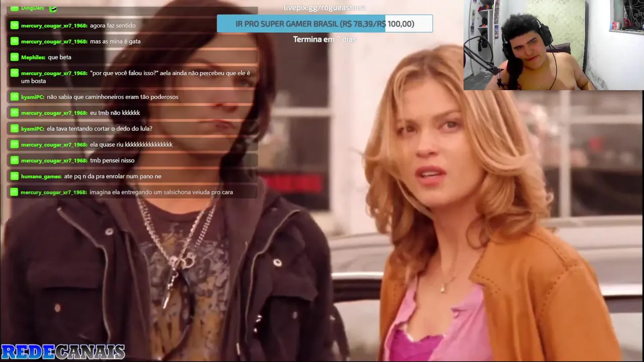Click the 'IR PRO SUPER GAMER BRASIL' donation progress bar

pos(325,24)
